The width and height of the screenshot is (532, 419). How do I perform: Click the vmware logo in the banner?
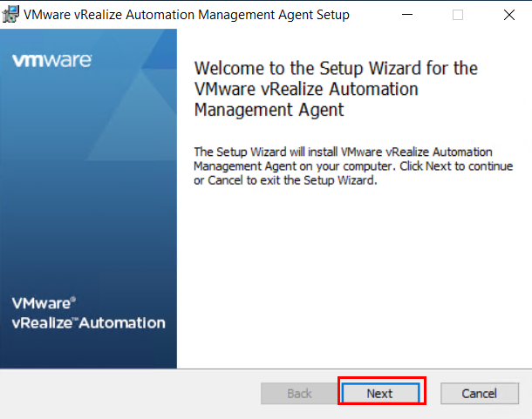tap(52, 61)
